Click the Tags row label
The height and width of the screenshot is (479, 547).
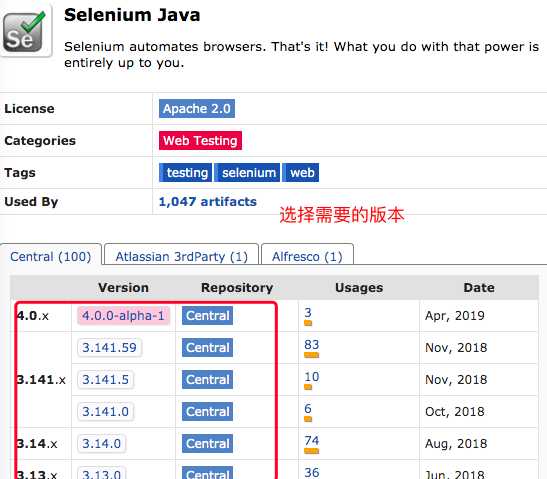tap(20, 173)
